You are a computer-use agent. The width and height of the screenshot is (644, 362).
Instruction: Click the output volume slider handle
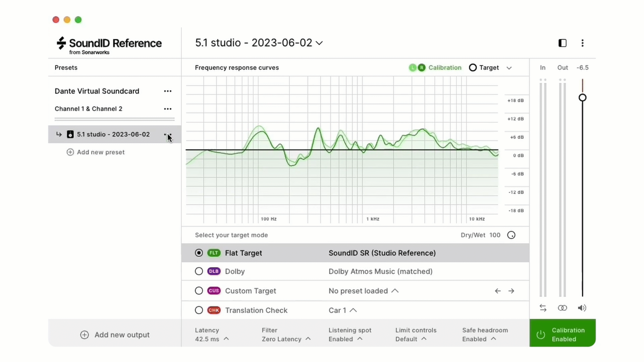(x=583, y=98)
